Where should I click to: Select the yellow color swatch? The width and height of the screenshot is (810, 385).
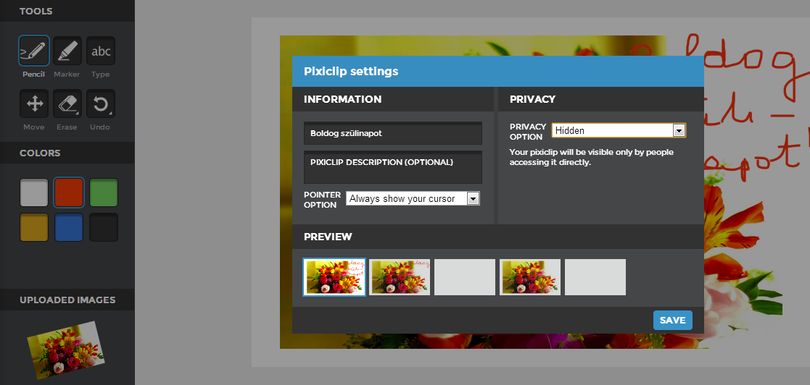(34, 227)
